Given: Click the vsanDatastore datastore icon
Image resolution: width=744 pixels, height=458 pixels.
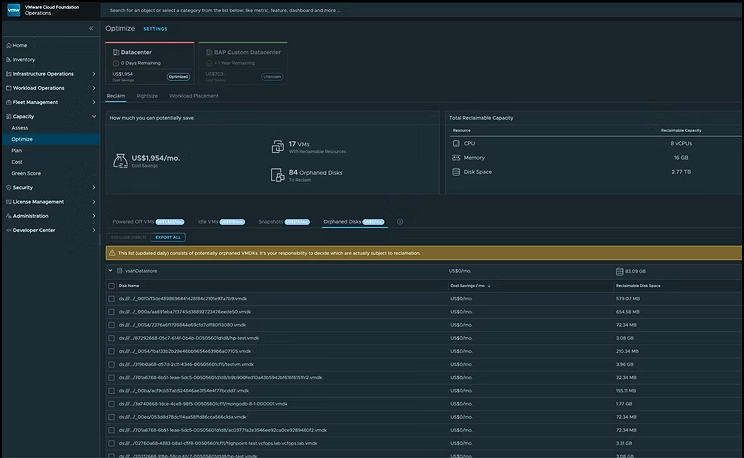Looking at the screenshot, I should (x=120, y=270).
